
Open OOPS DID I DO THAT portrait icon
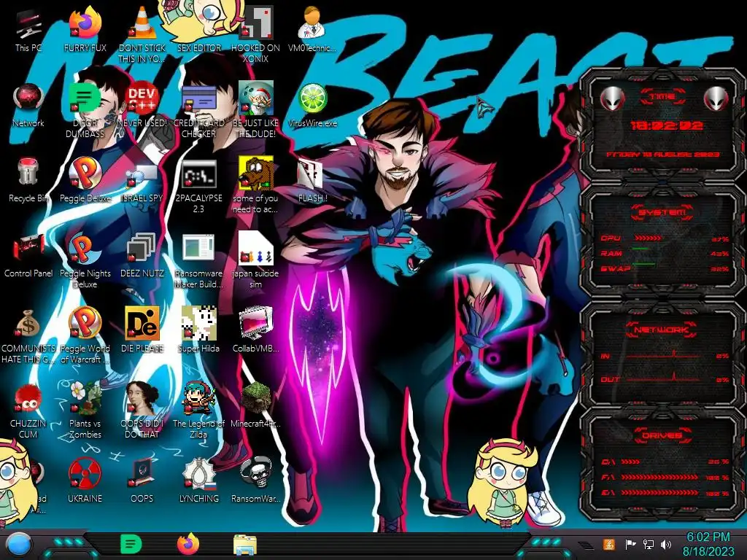click(x=142, y=410)
